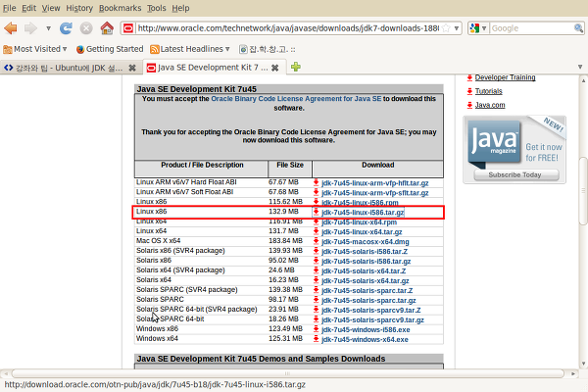Open the Tools menu
This screenshot has width=588, height=392.
(x=157, y=8)
